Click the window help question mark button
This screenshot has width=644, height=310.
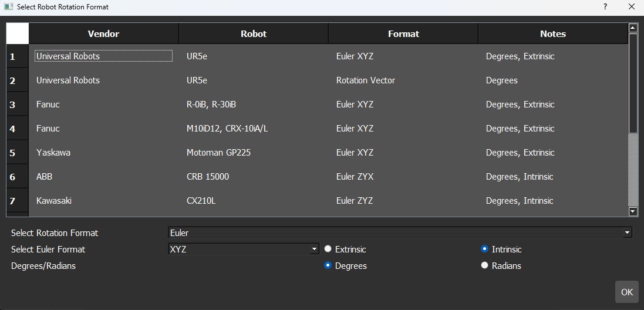(605, 7)
